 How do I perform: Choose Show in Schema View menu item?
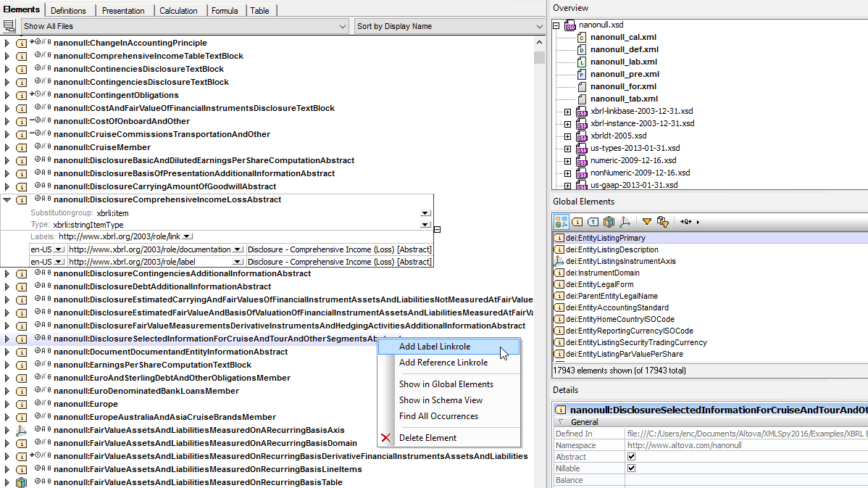click(449, 400)
